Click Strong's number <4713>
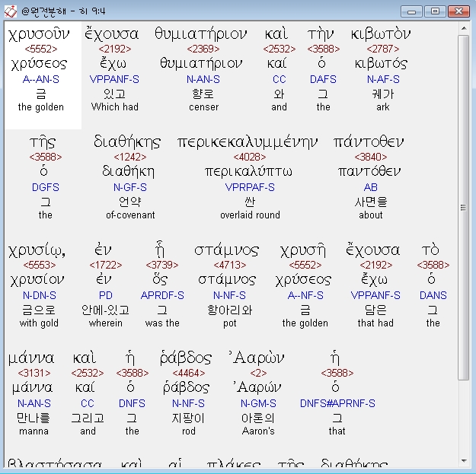The width and height of the screenshot is (476, 474). [x=230, y=265]
